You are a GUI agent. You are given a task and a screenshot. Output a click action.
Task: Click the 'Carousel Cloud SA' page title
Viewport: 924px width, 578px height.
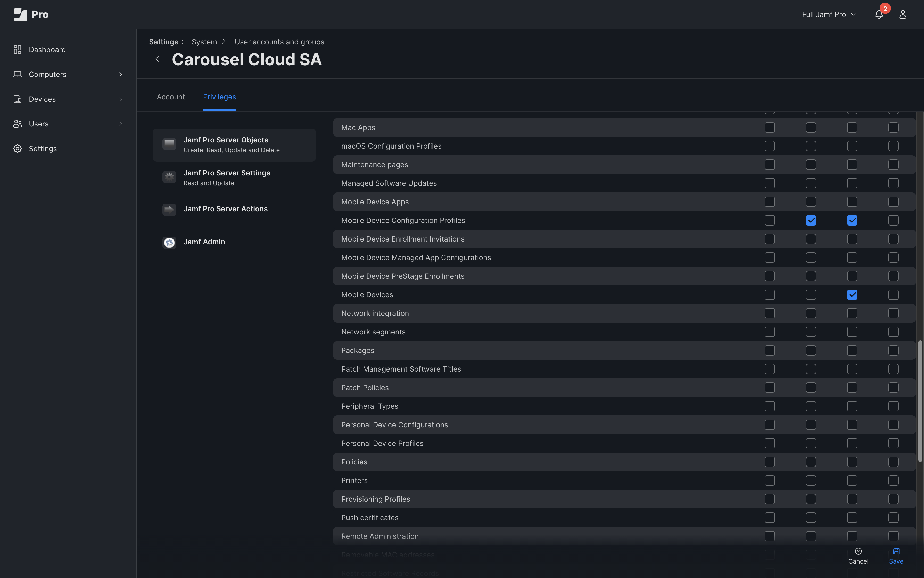pyautogui.click(x=247, y=60)
